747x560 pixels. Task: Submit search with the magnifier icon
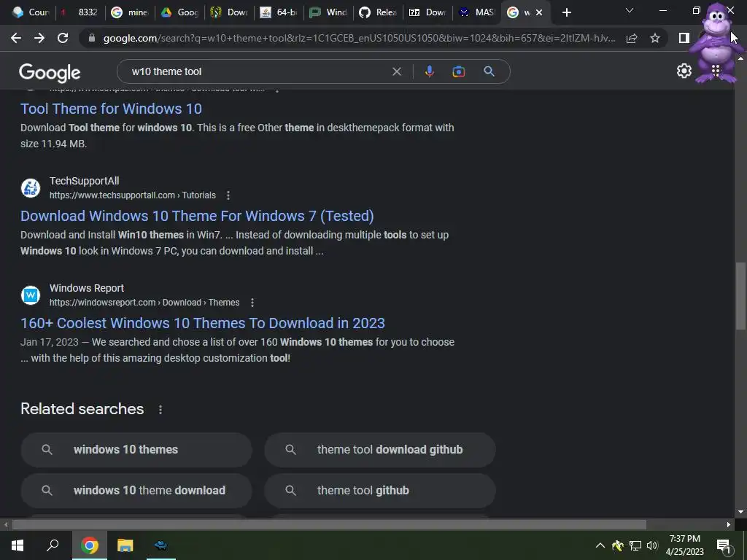pos(489,71)
